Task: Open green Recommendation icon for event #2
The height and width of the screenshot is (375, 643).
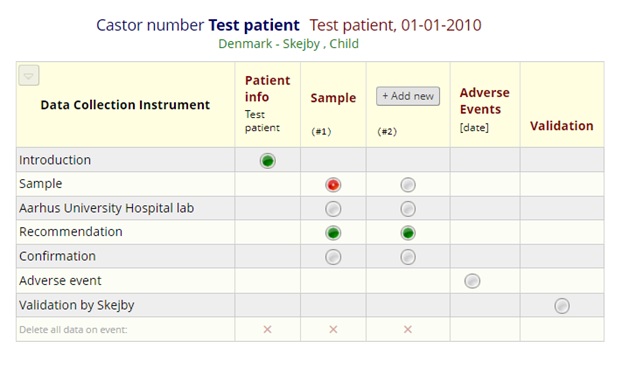Action: coord(408,233)
